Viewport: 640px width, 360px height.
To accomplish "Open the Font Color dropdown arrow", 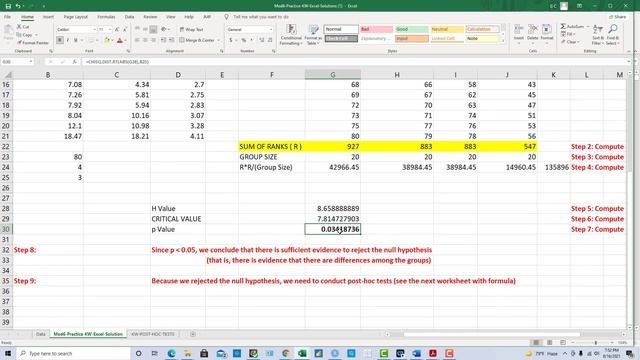I will tap(125, 40).
